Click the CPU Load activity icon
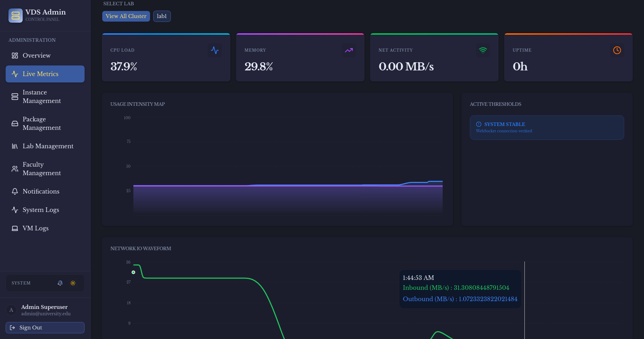This screenshot has width=644, height=339. [x=215, y=50]
